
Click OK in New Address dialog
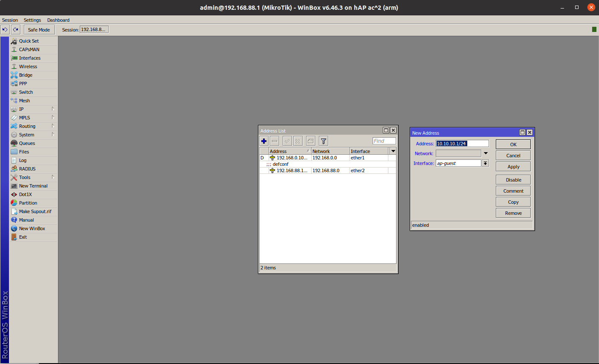513,144
